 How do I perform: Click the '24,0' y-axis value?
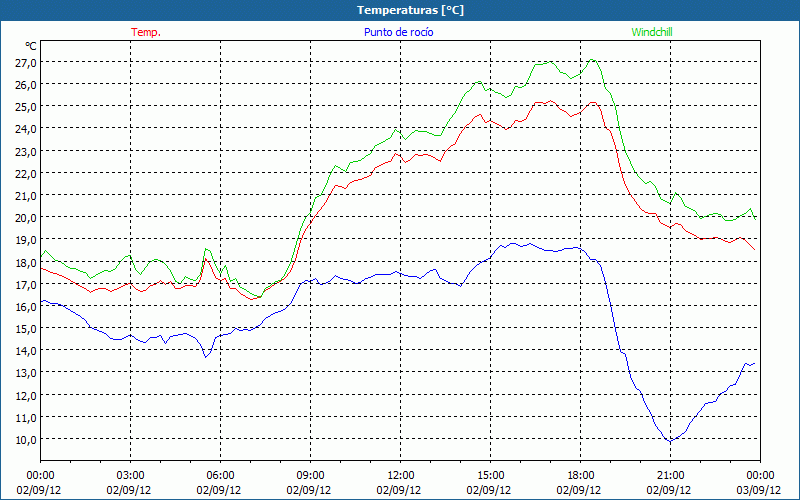pos(26,129)
